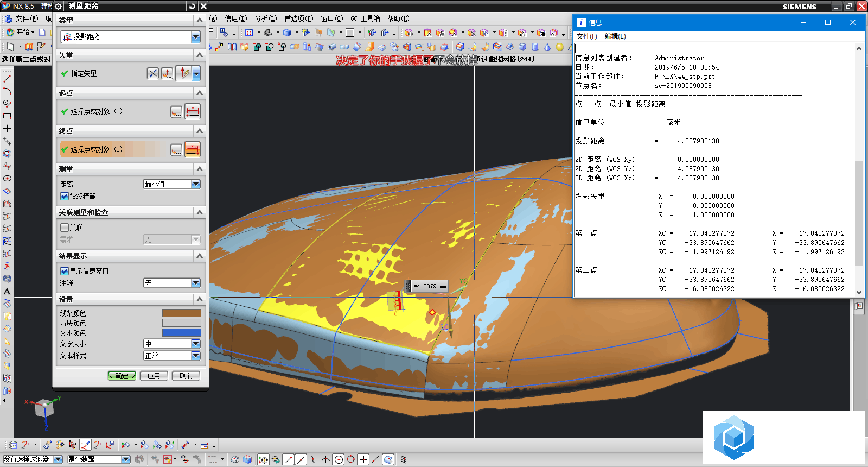This screenshot has width=868, height=467.
Task: Select the Text 'A' tool in left toolbar
Action: coord(7,291)
